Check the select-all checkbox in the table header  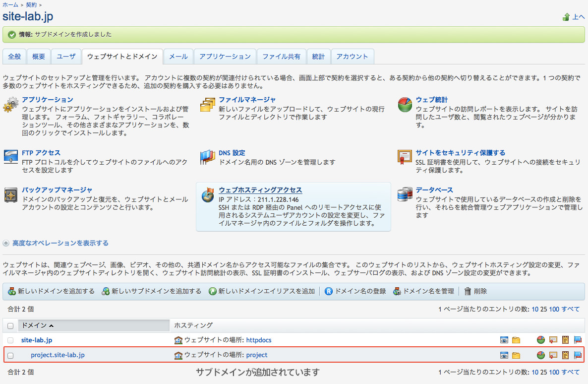pyautogui.click(x=10, y=326)
